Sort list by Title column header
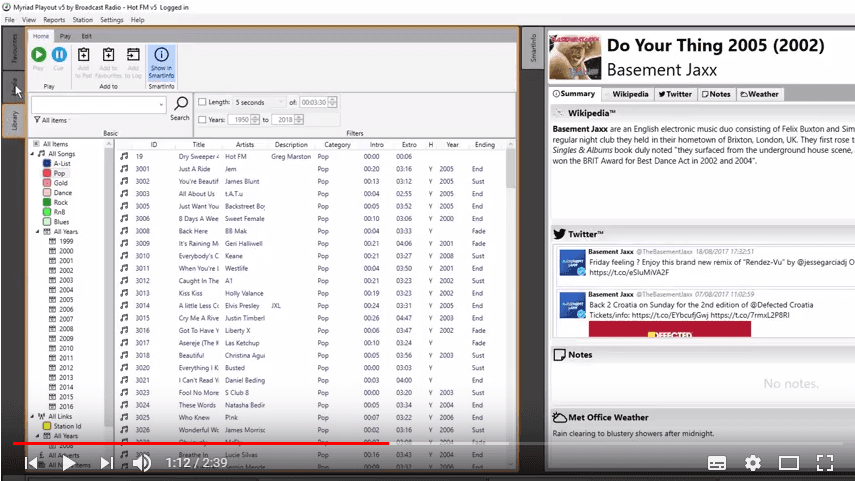The width and height of the screenshot is (855, 481). coord(198,145)
